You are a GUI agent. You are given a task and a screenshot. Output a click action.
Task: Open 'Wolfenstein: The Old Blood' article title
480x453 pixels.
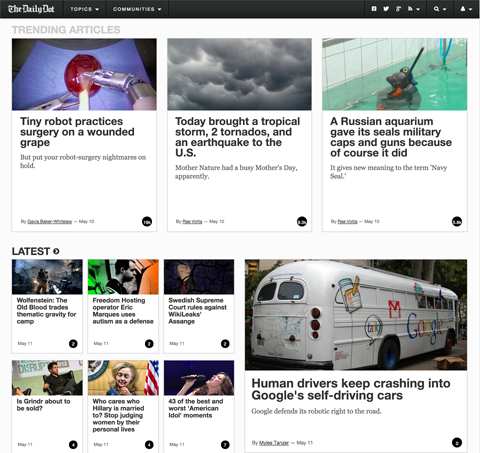[x=46, y=311]
